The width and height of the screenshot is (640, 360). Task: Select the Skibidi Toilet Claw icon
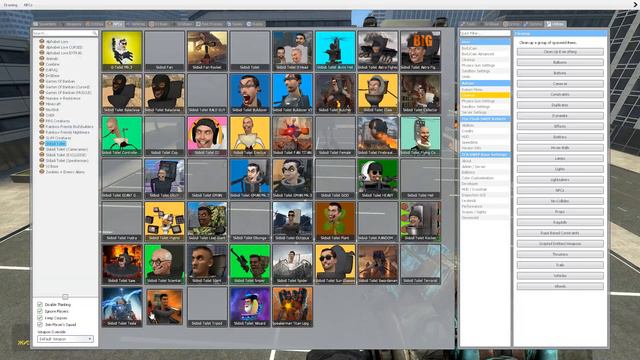(378, 93)
